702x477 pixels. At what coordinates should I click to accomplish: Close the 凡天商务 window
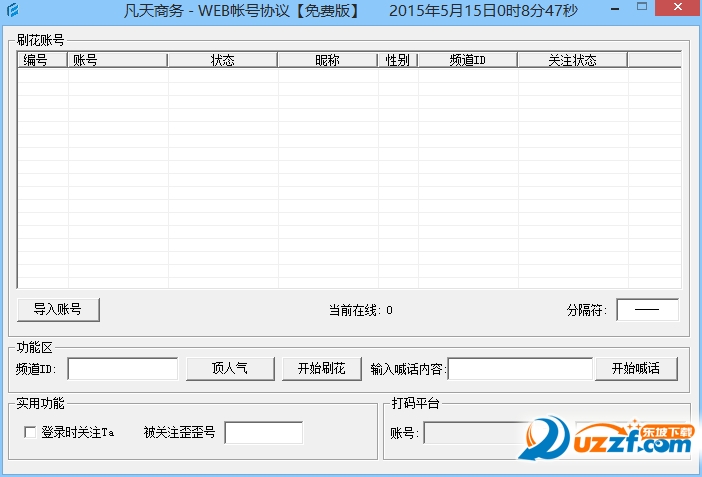coord(678,8)
